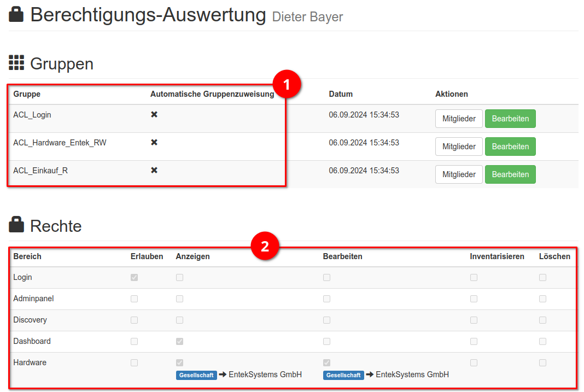The width and height of the screenshot is (584, 392).
Task: Toggle the Bearbeiten checkbox for Hardware
Action: click(326, 362)
